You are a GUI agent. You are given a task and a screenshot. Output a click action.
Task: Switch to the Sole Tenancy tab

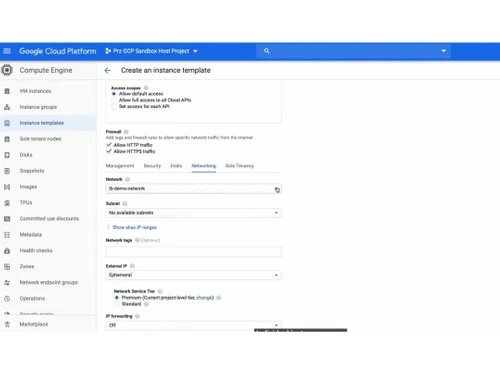[240, 166]
